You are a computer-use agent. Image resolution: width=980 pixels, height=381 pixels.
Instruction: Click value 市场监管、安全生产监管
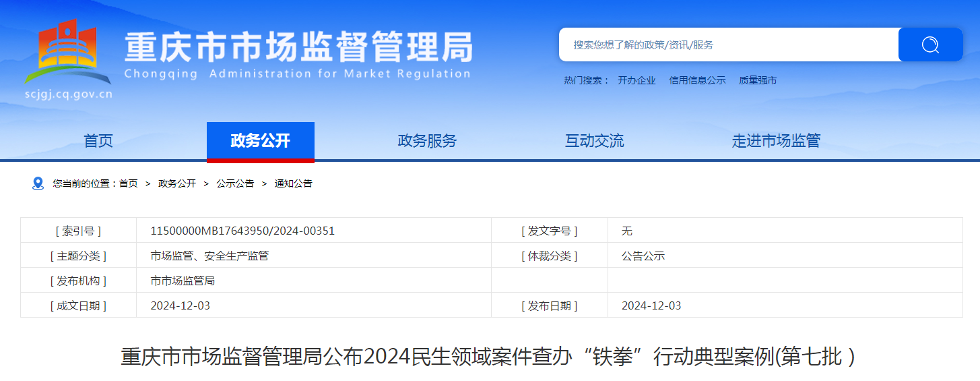click(209, 256)
